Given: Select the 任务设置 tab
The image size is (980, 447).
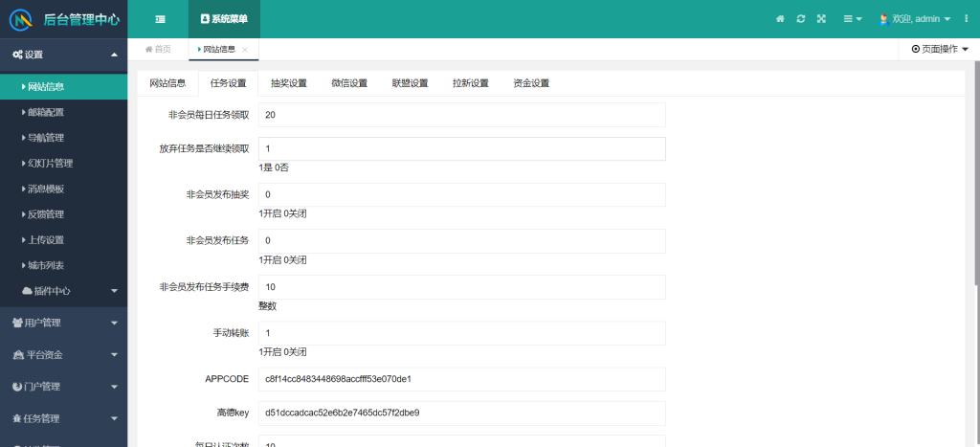Looking at the screenshot, I should (228, 83).
